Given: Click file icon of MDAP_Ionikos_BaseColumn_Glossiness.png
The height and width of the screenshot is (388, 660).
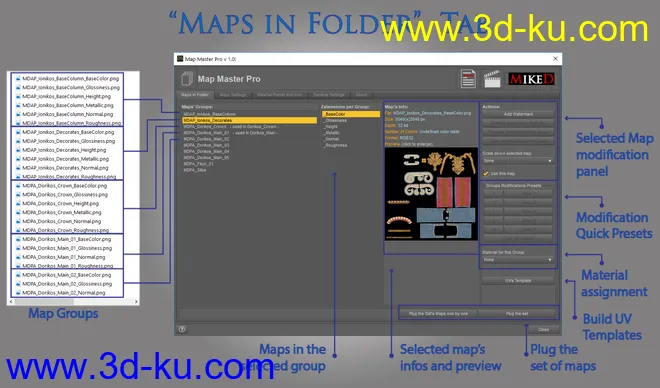Looking at the screenshot, I should [18, 88].
